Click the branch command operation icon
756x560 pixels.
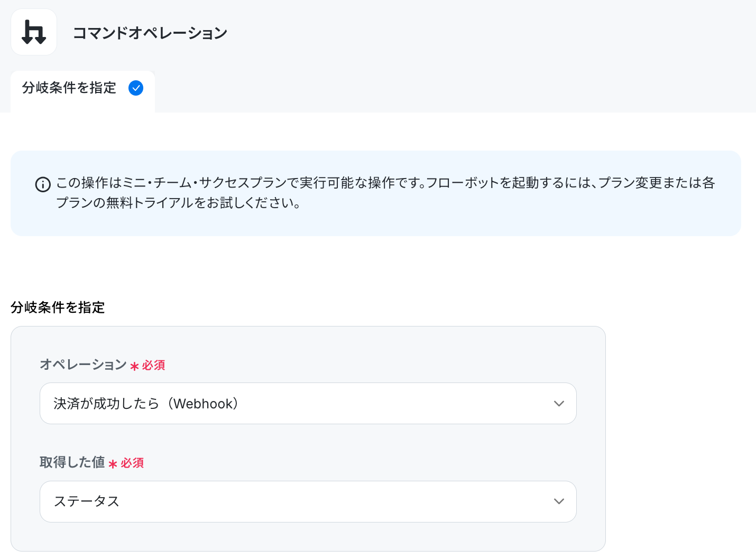click(x=34, y=32)
